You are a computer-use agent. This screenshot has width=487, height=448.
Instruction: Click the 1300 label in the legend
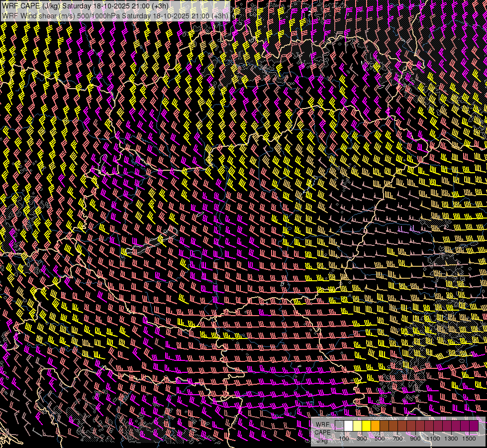click(x=451, y=439)
